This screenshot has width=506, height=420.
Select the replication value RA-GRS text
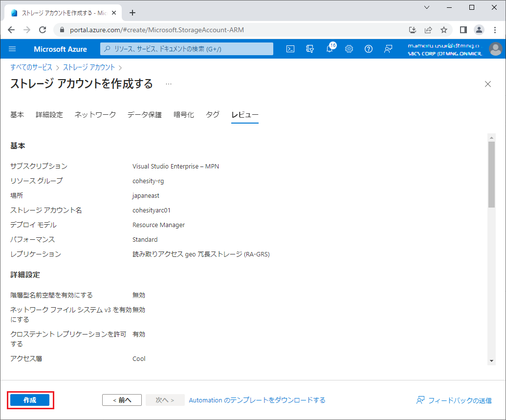click(201, 254)
